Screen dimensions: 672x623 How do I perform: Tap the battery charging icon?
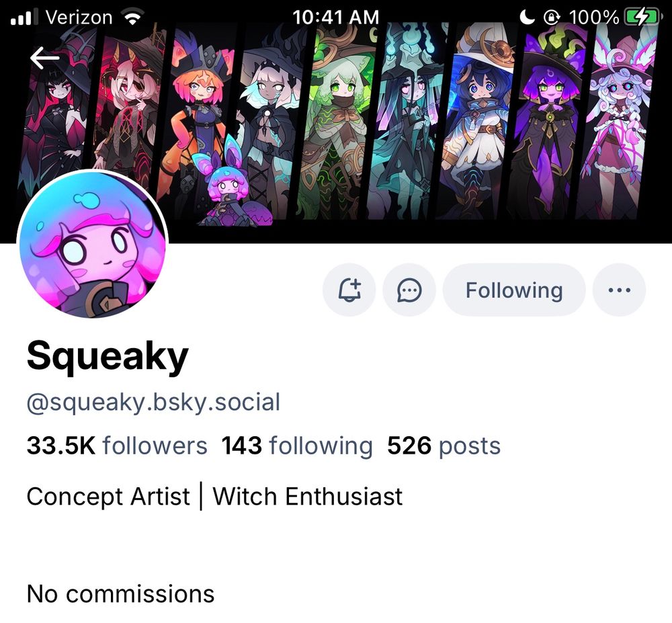coord(642,17)
